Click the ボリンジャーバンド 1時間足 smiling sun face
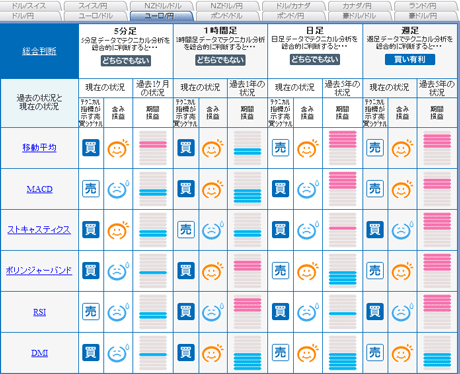The width and height of the screenshot is (460, 374). click(x=213, y=271)
